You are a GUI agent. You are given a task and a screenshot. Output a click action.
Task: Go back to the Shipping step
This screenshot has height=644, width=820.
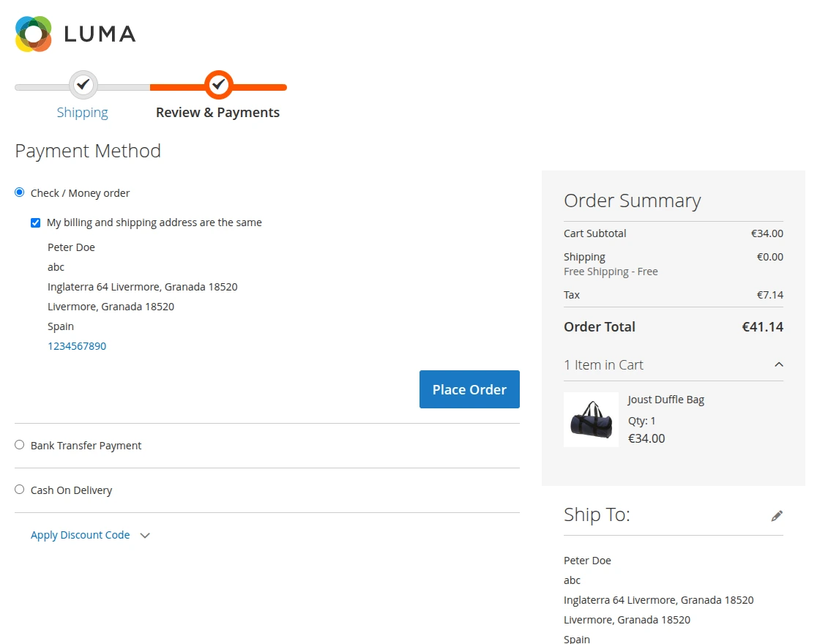click(83, 112)
